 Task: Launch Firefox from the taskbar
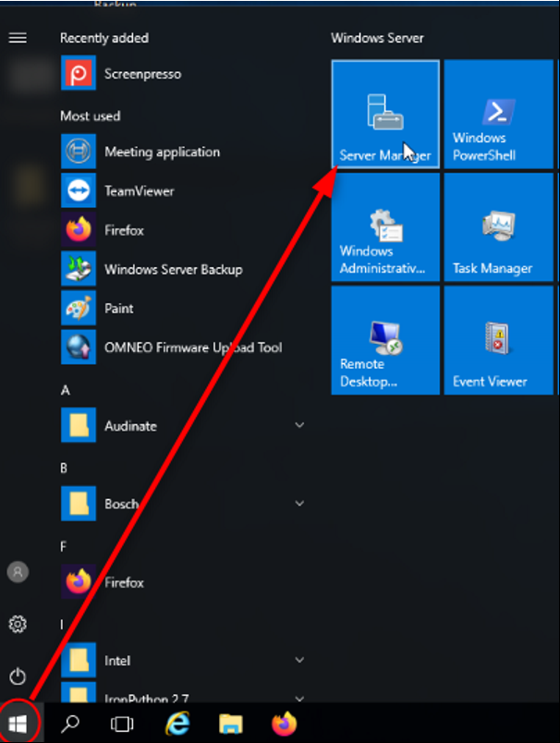coord(284,724)
